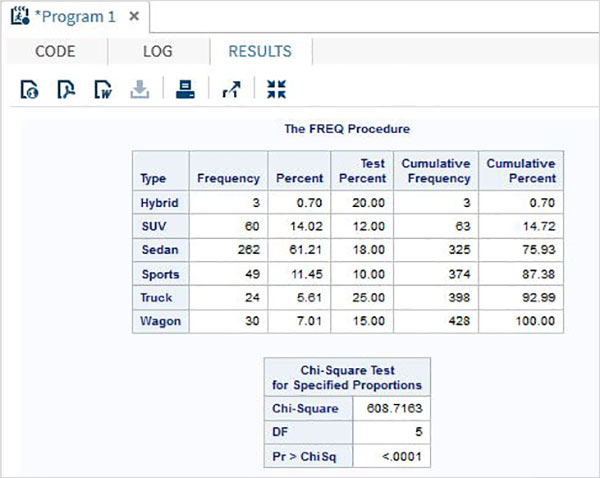Download results as PDF file
The height and width of the screenshot is (478, 600).
66,90
